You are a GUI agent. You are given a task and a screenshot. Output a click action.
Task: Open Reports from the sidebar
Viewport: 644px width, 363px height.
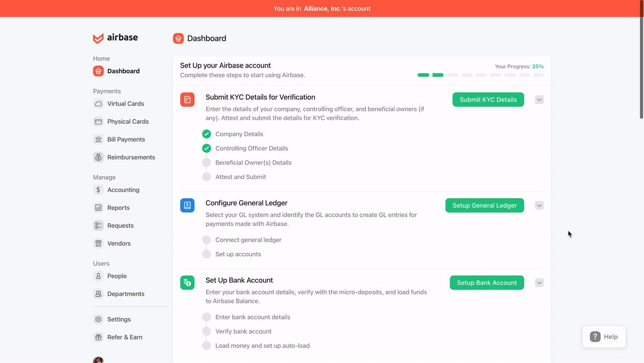118,208
